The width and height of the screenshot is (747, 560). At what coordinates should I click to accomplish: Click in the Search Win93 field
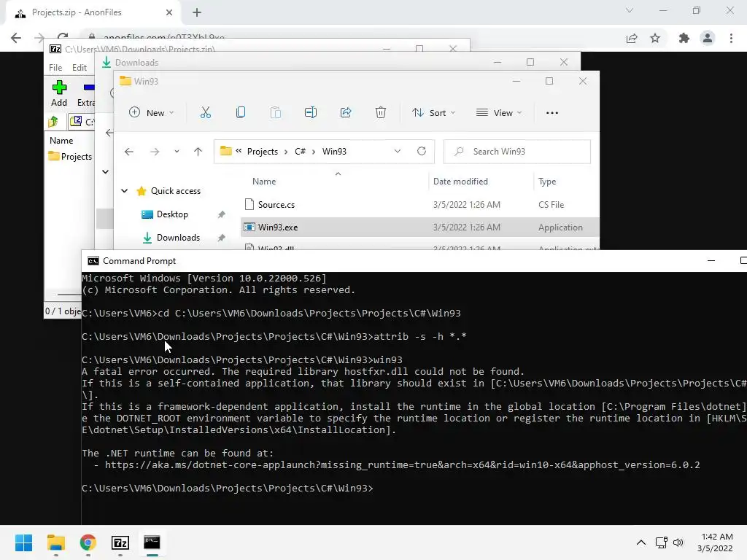pyautogui.click(x=517, y=152)
